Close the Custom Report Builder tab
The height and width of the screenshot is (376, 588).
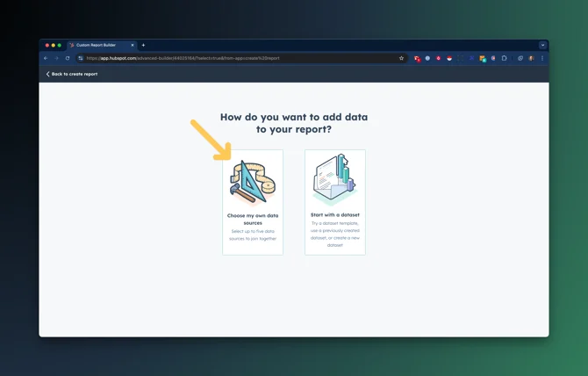coord(133,45)
